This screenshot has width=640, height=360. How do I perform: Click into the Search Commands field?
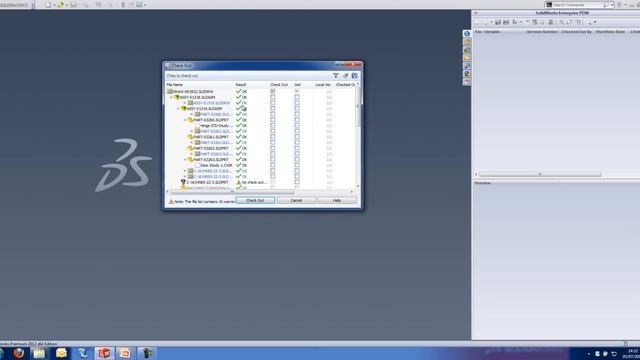pyautogui.click(x=577, y=5)
